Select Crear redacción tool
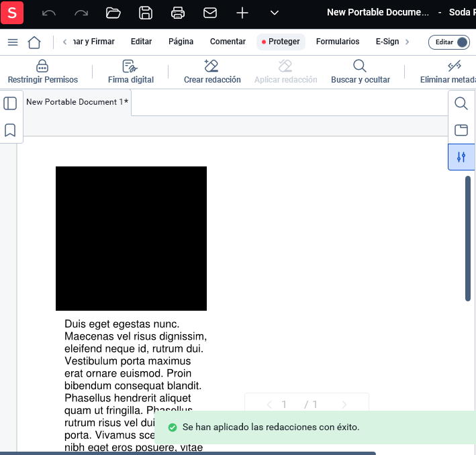 coord(212,72)
